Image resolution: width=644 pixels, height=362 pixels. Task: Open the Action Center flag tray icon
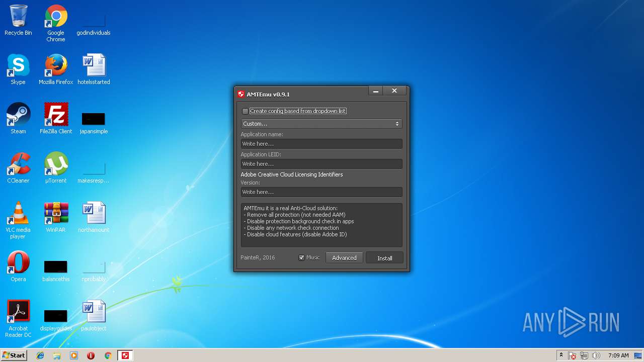click(573, 355)
